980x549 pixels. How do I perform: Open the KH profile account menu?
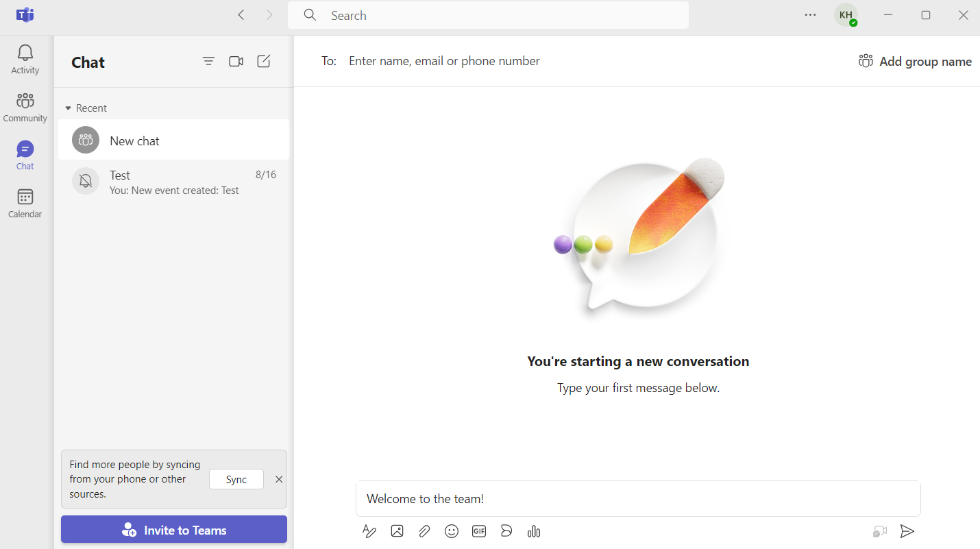point(846,15)
